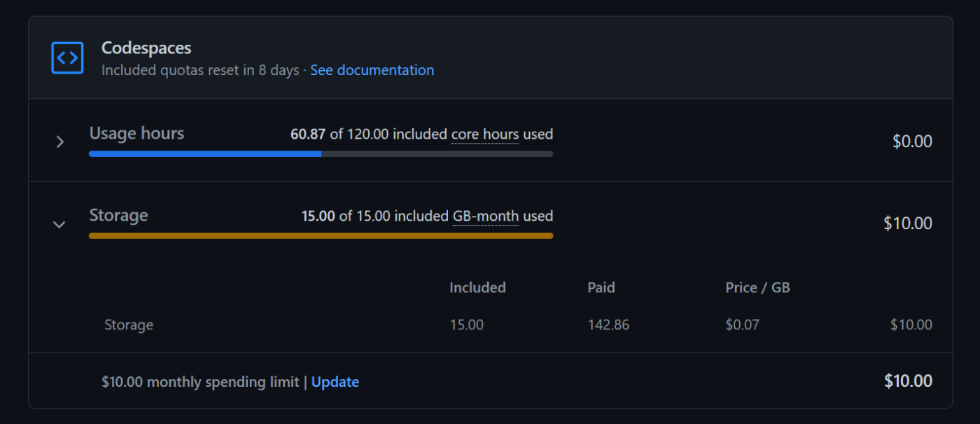The width and height of the screenshot is (980, 424).
Task: Click the 15.00 of 15.00 included text
Action: (x=374, y=216)
